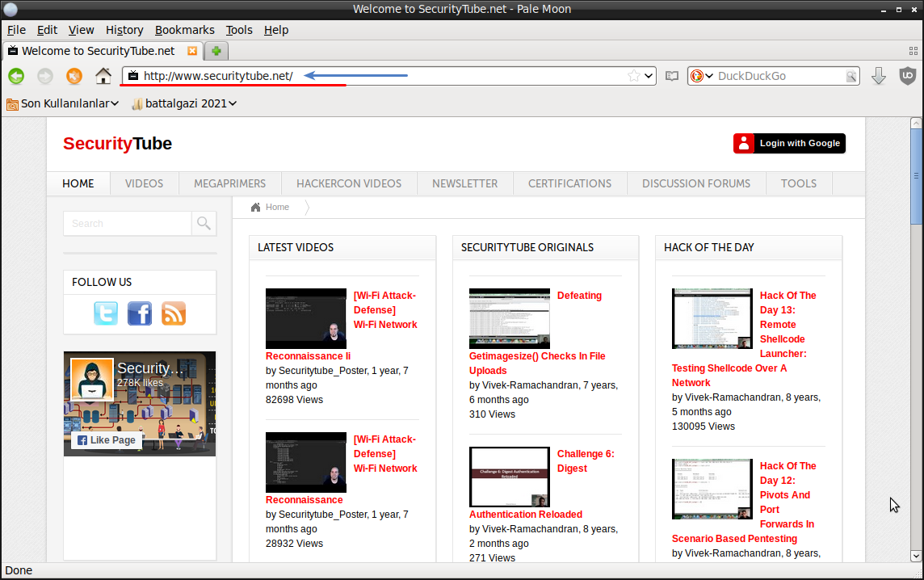Screen dimensions: 924x580
Task: Click the scrollbar down arrow
Action: click(916, 555)
